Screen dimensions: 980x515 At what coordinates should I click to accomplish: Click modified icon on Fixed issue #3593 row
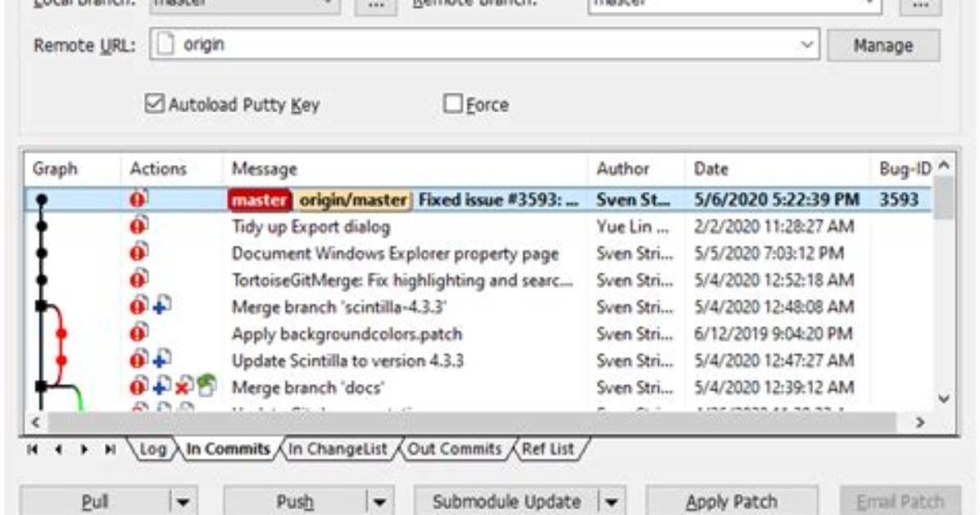point(138,199)
